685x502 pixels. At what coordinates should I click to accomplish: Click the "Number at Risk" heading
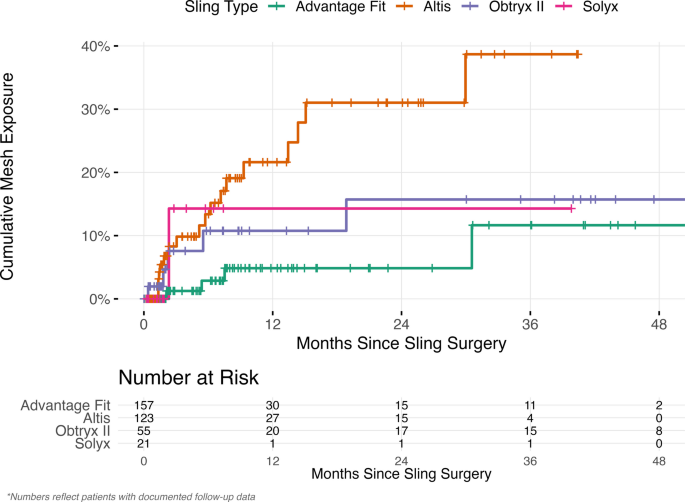click(x=189, y=378)
